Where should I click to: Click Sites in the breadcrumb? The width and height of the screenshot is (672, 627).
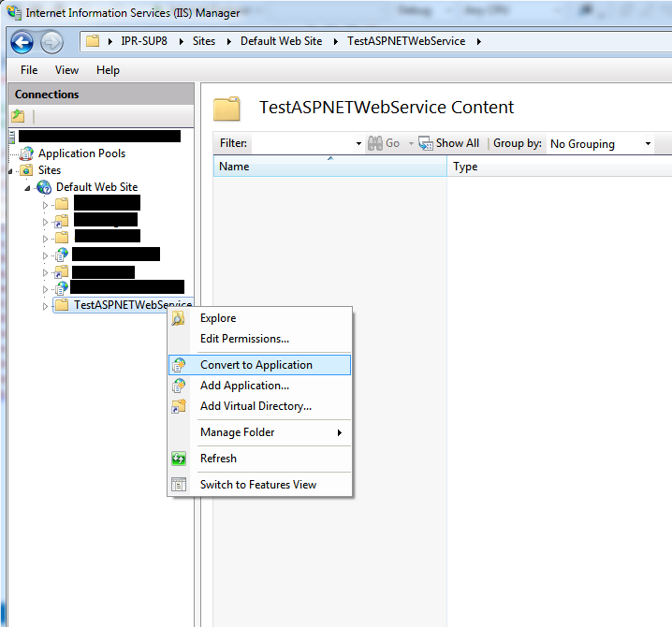coord(204,41)
